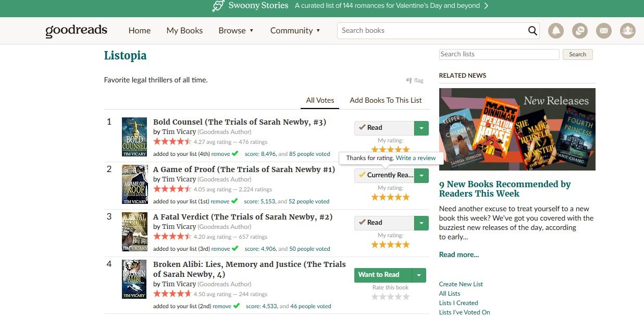Go to My Books in navigation
Viewport: 644px width, 316px height.
pos(184,31)
